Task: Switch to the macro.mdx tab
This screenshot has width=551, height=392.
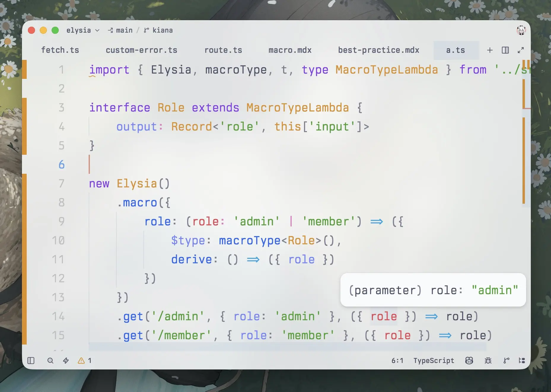Action: 290,50
